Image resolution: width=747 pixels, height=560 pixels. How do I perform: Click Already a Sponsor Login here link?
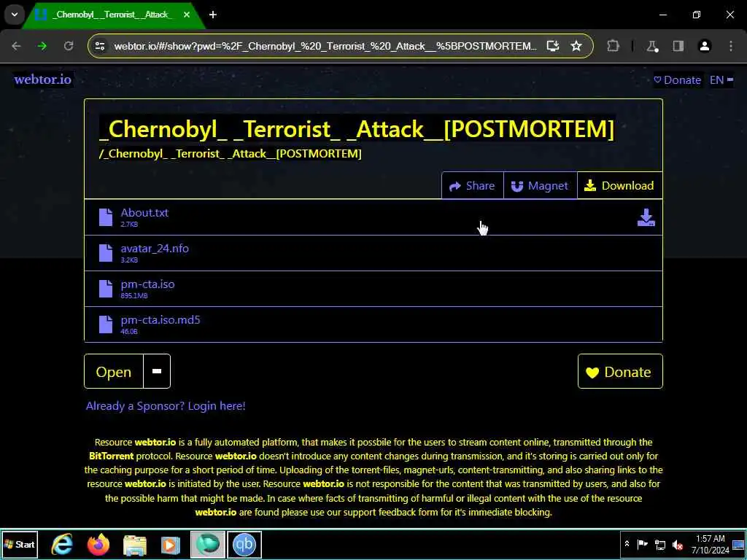[166, 405]
